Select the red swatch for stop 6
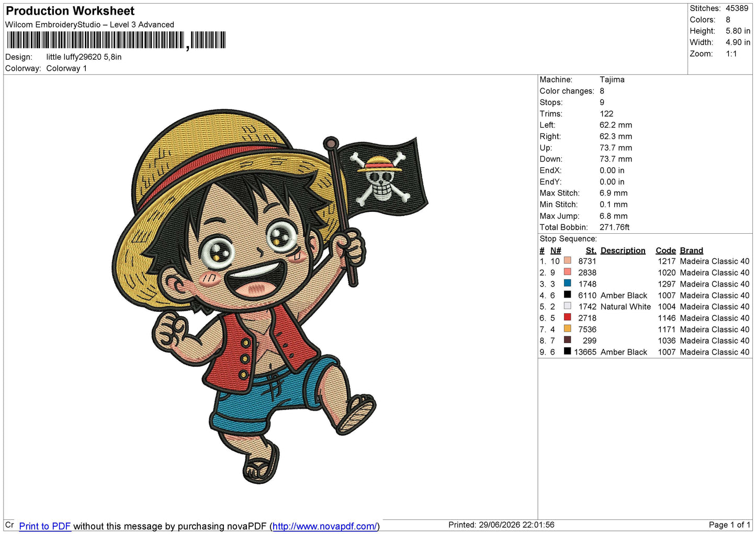The width and height of the screenshot is (756, 534). (x=567, y=317)
